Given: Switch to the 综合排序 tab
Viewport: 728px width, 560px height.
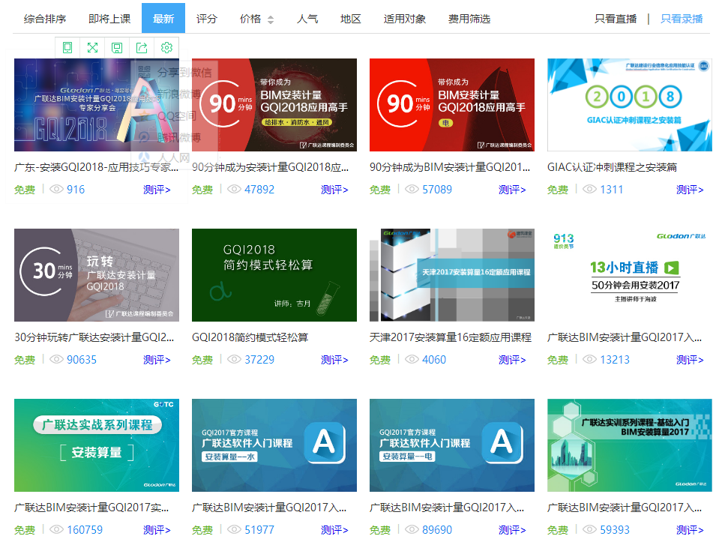Looking at the screenshot, I should (45, 19).
